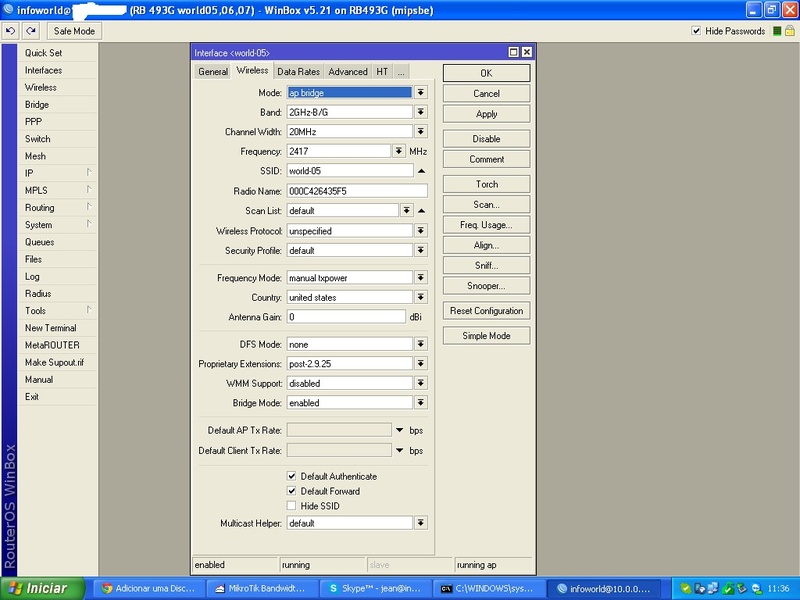Image resolution: width=800 pixels, height=600 pixels.
Task: Open the Bridge menu item
Action: point(58,104)
